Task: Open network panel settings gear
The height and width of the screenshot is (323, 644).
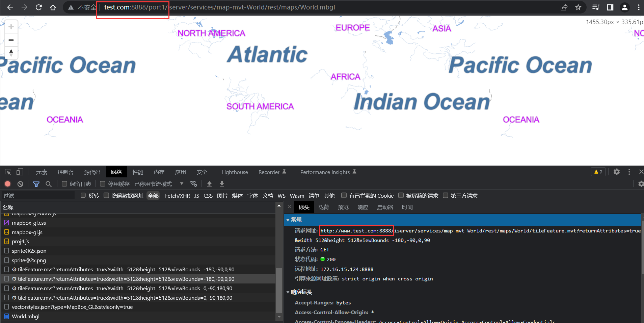Action: (x=641, y=184)
